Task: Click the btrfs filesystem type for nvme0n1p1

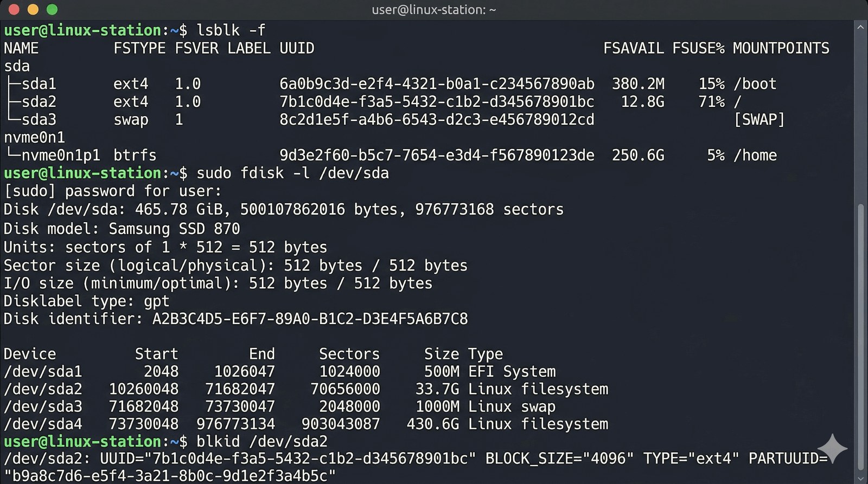Action: [135, 156]
